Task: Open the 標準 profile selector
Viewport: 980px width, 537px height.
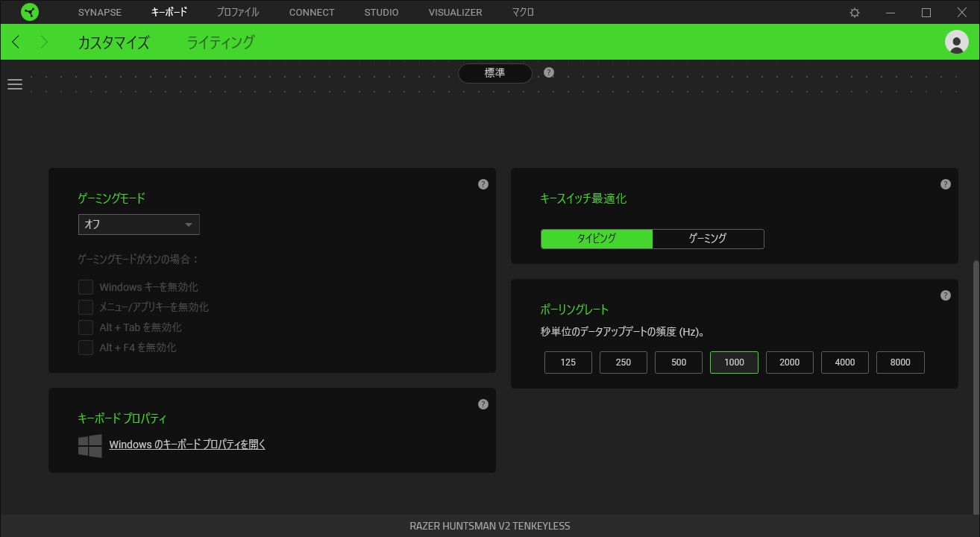Action: [494, 73]
